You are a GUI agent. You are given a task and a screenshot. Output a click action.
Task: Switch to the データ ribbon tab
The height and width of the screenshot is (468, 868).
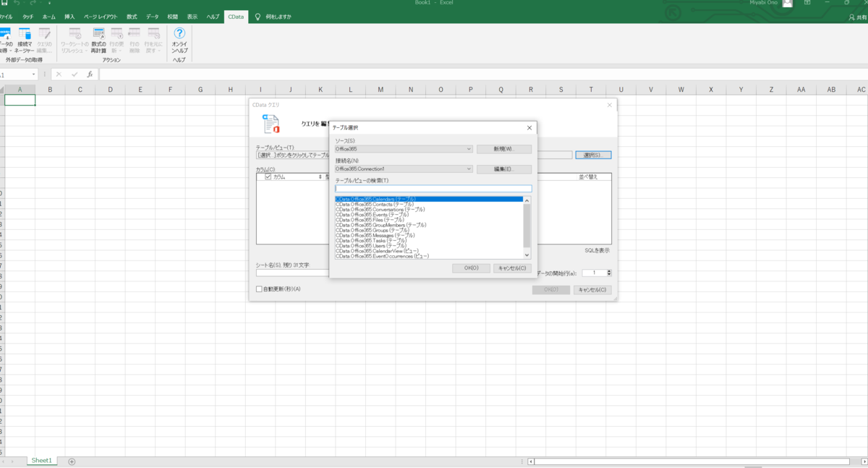pos(153,16)
